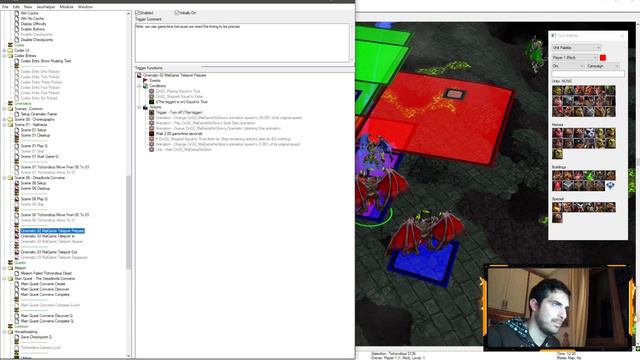Toggle the Initially On checkbox
This screenshot has width=640, height=360.
click(177, 13)
